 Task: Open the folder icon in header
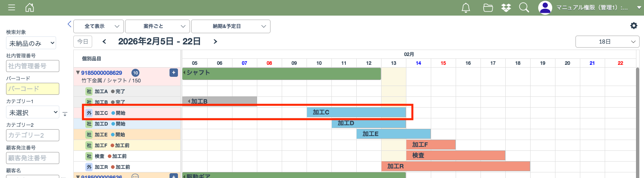pyautogui.click(x=488, y=8)
